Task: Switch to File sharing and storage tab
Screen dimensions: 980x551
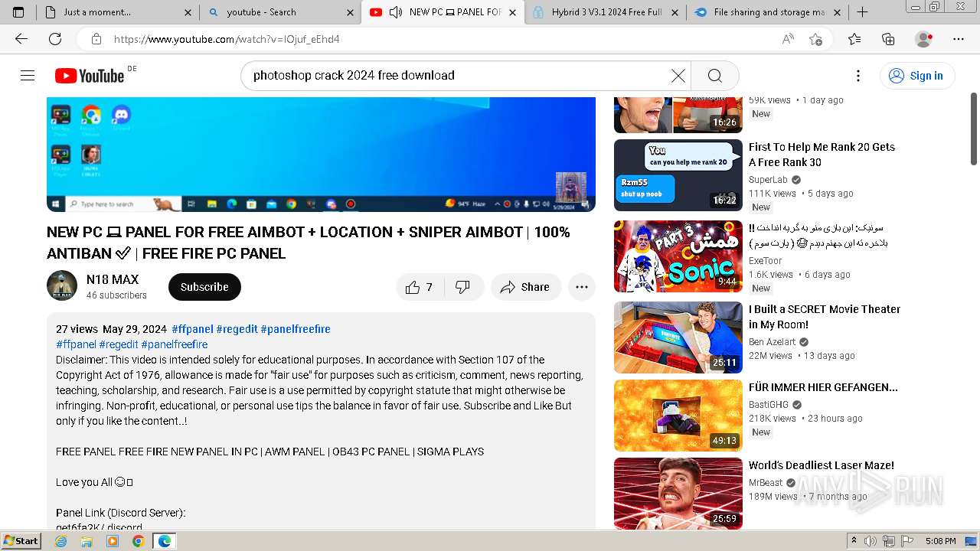Action: point(766,12)
